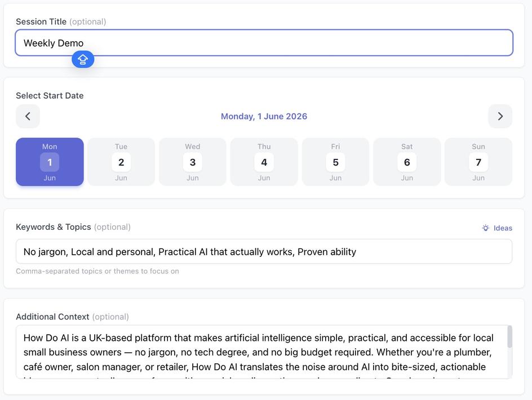Screen dimensions: 532x400
Task: Click the blue shift-arrow badge below Session Title
Action: click(x=83, y=59)
